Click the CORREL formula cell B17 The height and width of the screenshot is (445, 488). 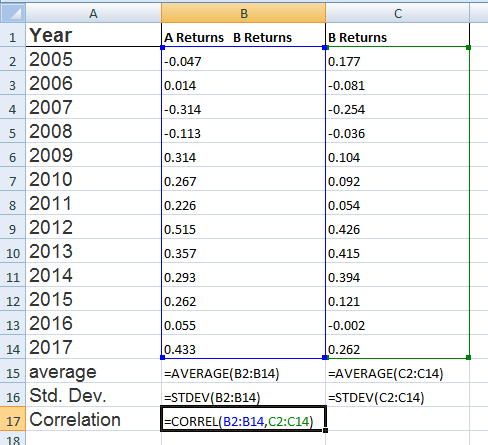244,419
